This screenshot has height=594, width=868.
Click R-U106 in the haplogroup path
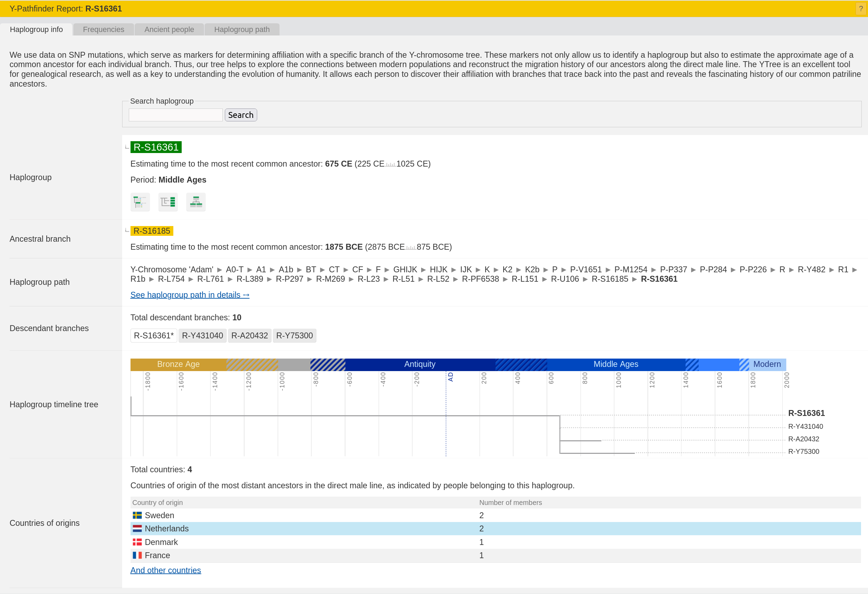tap(565, 279)
